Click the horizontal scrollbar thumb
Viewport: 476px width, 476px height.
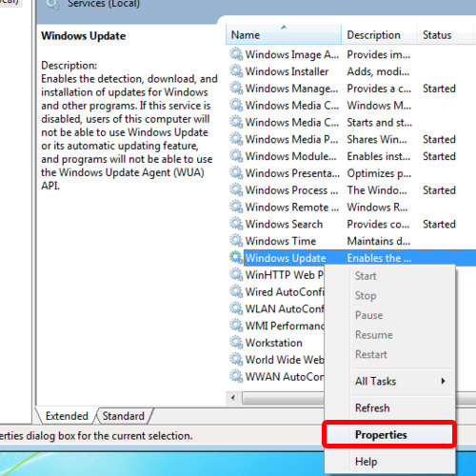point(284,398)
